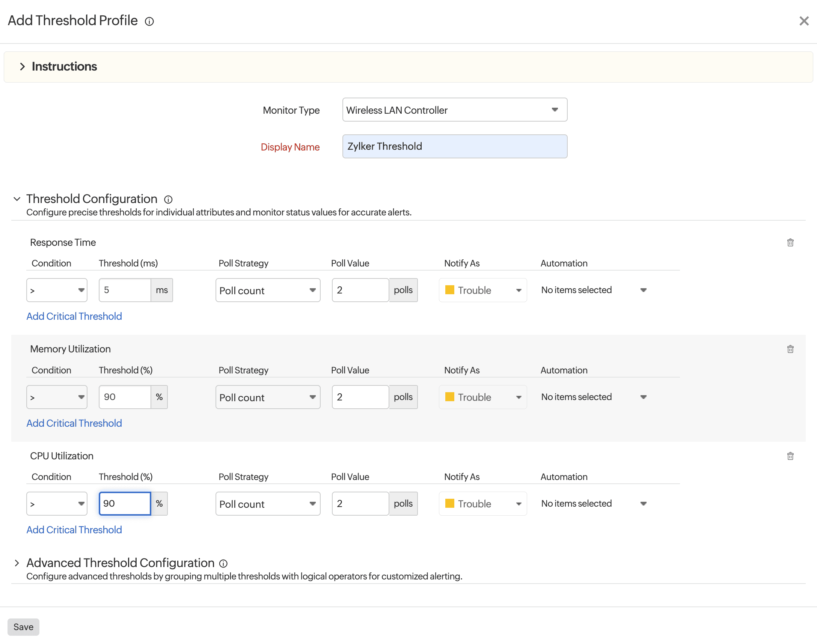Viewport: 817px width, 644px height.
Task: Click Add Critical Threshold under CPU Utilization
Action: (74, 530)
